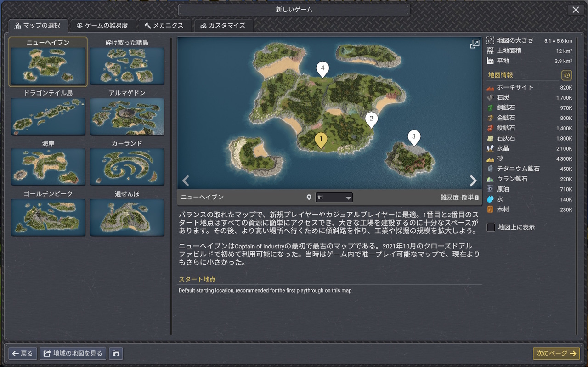
Task: Open the カスタマイズ tab
Action: tap(223, 26)
